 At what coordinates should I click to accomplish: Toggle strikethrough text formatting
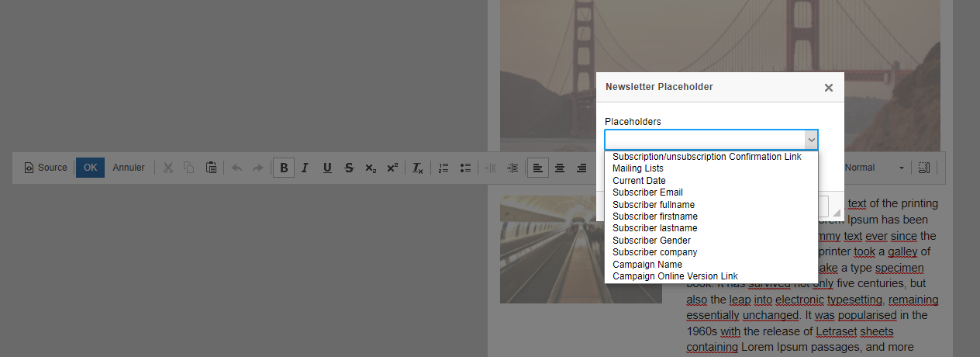[349, 168]
